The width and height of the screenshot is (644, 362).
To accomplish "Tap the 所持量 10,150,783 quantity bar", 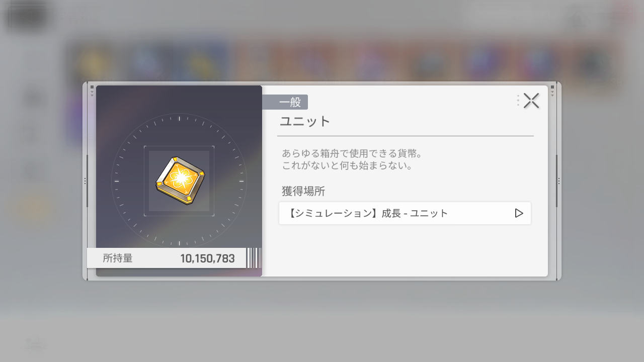I will click(167, 258).
